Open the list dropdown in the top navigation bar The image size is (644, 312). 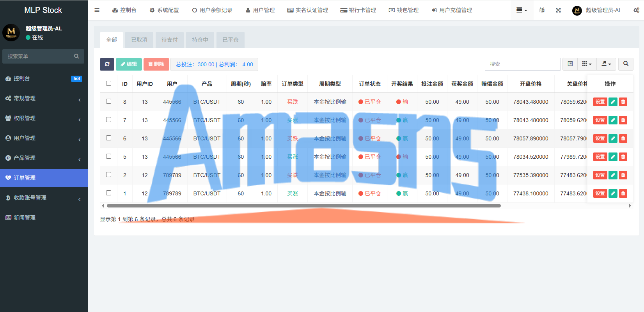(522, 10)
